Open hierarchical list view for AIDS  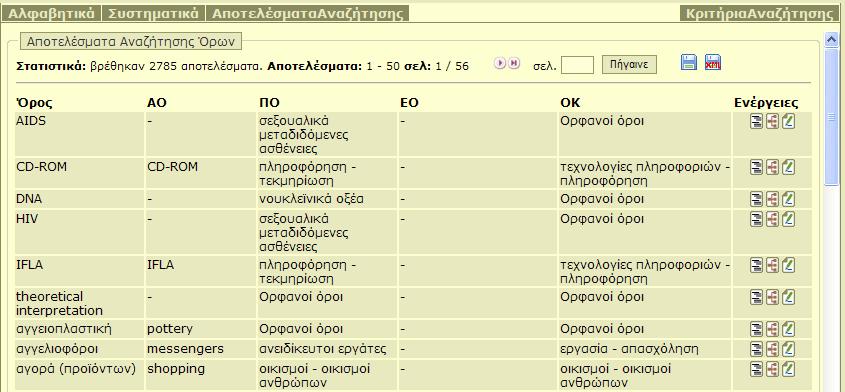coord(757,122)
